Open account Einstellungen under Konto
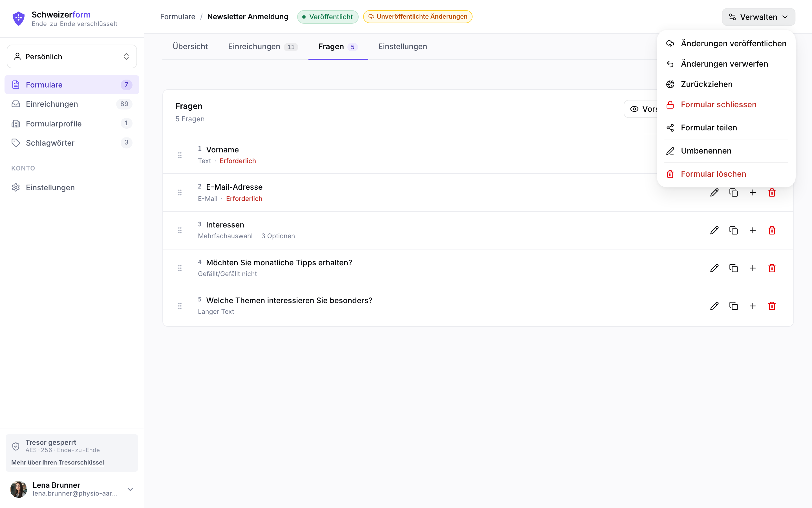Image resolution: width=812 pixels, height=508 pixels. click(72, 187)
